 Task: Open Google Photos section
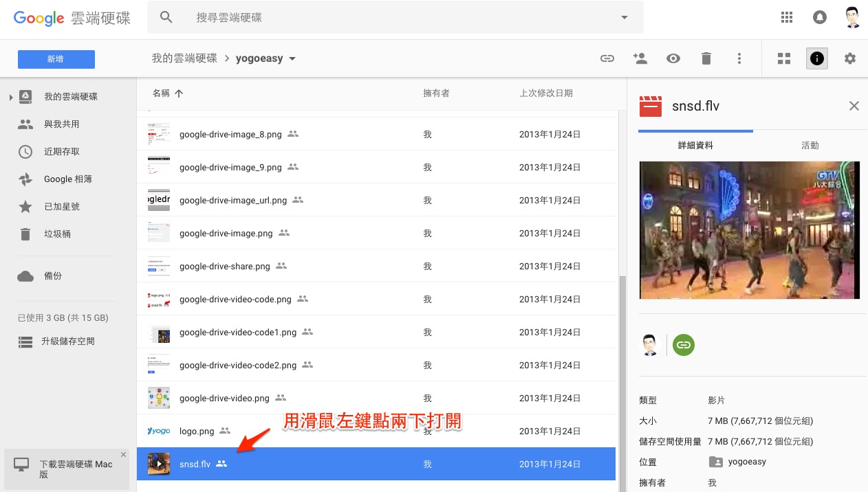(67, 179)
